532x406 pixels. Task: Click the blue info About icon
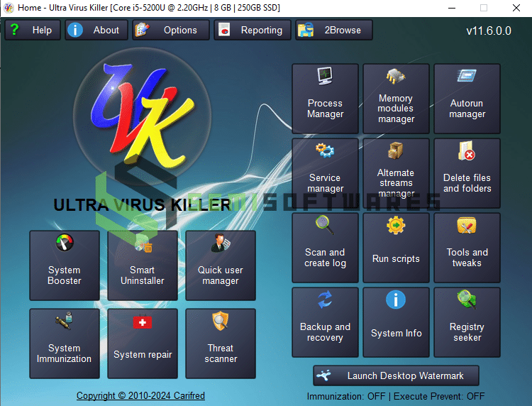(x=75, y=30)
